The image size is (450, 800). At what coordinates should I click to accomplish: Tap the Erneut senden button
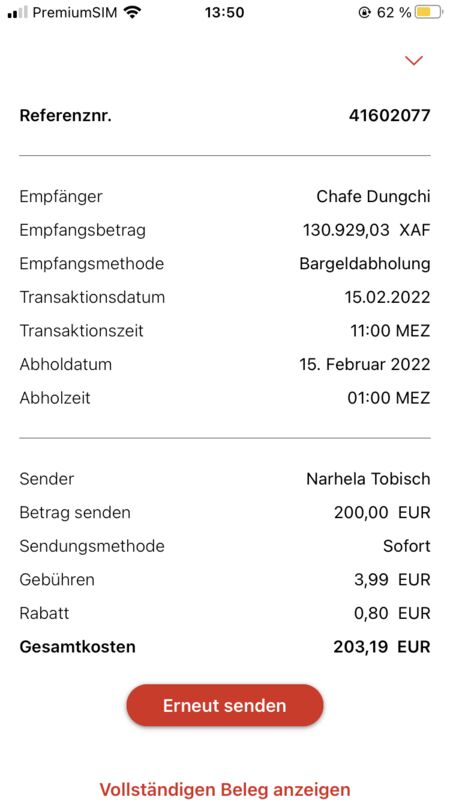point(225,706)
